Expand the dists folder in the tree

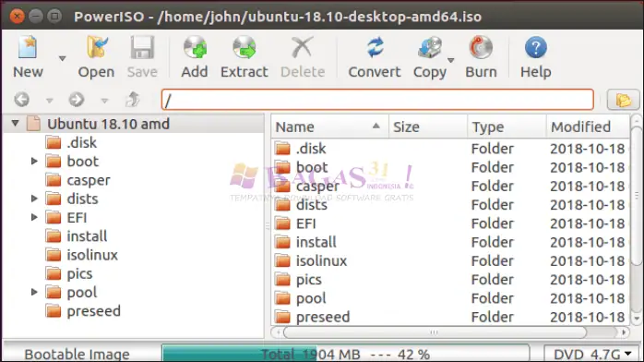[34, 199]
